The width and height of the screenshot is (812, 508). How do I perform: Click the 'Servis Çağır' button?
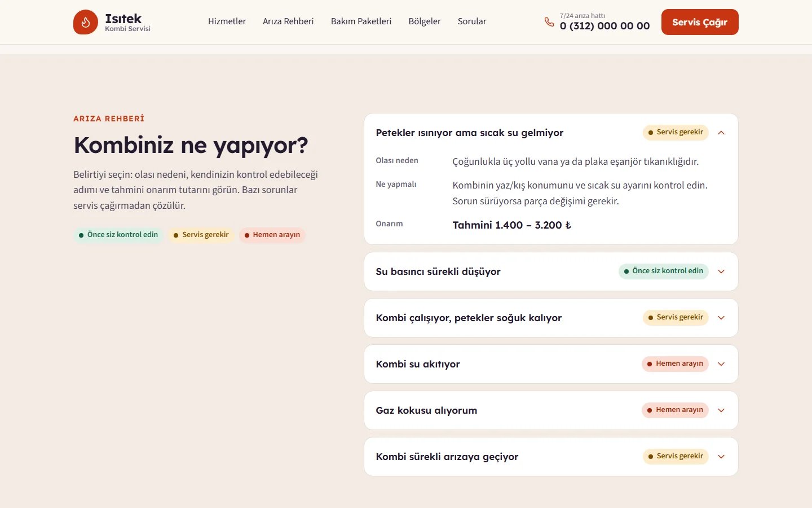coord(700,22)
